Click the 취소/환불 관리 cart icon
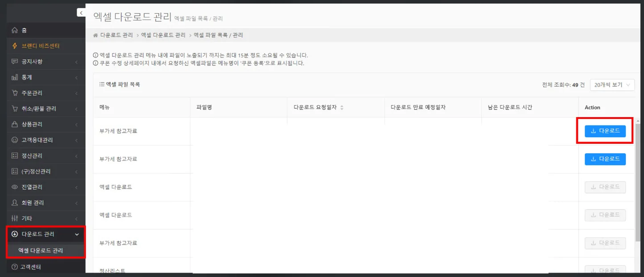The image size is (644, 277). [x=15, y=109]
